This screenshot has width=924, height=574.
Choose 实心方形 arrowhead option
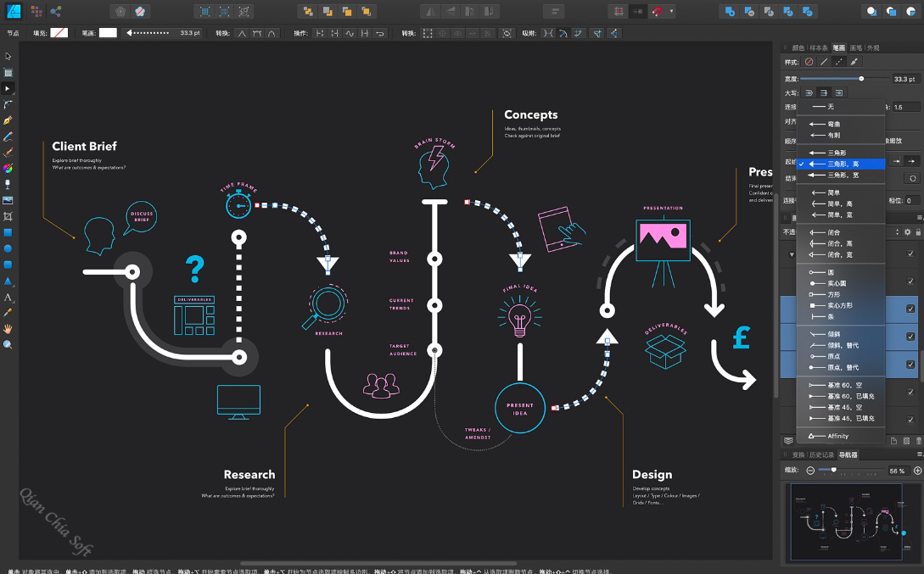coord(841,305)
